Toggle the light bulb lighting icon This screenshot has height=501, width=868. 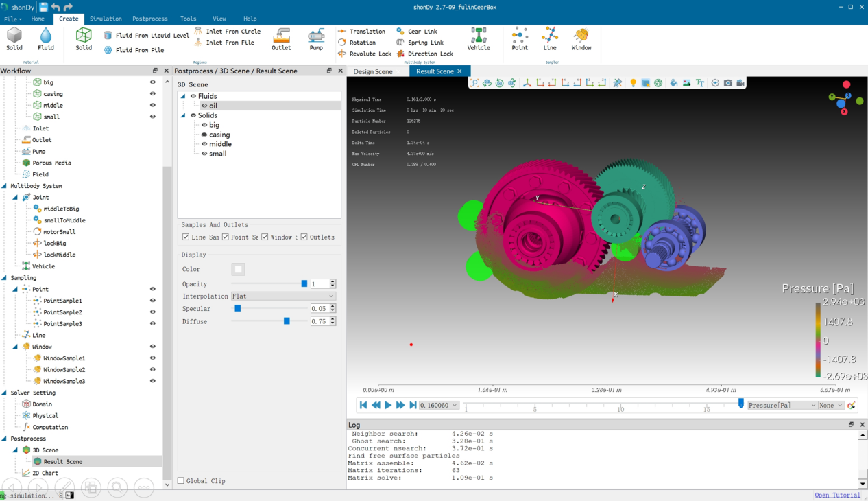(x=633, y=83)
